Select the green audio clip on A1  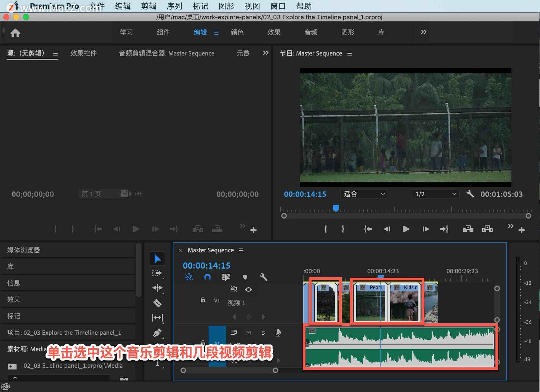(400, 347)
